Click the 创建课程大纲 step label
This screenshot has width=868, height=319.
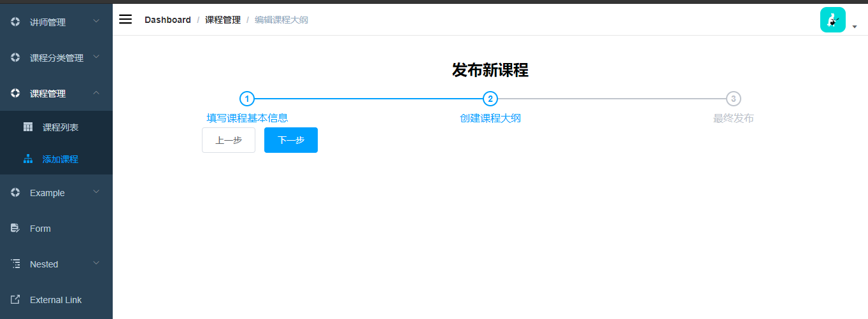tap(490, 118)
